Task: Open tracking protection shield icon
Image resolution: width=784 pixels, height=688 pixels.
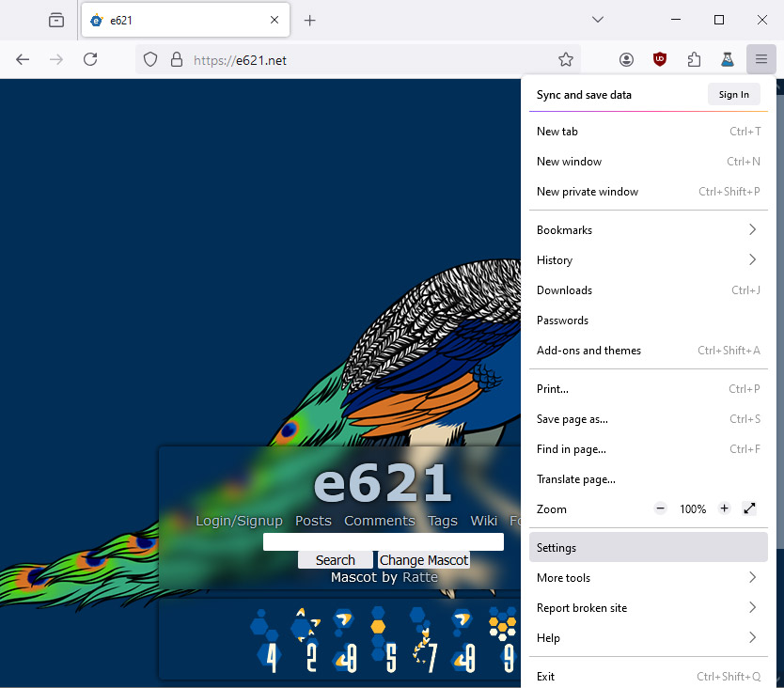Action: (x=150, y=60)
